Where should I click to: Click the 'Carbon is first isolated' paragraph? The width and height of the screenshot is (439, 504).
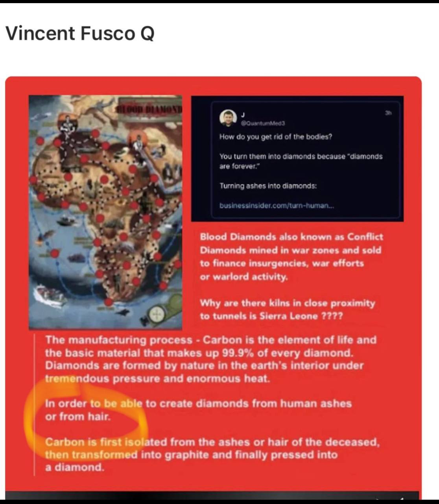point(212,454)
